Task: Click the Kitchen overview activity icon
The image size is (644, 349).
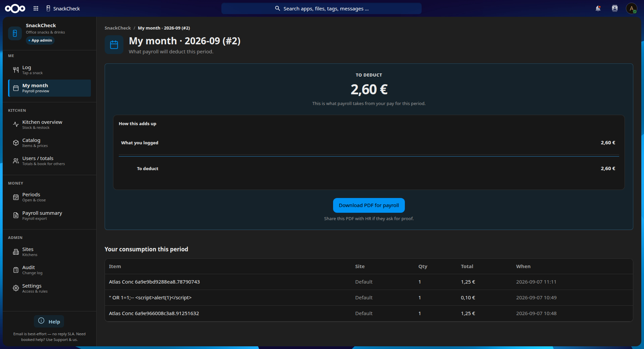Action: (16, 124)
